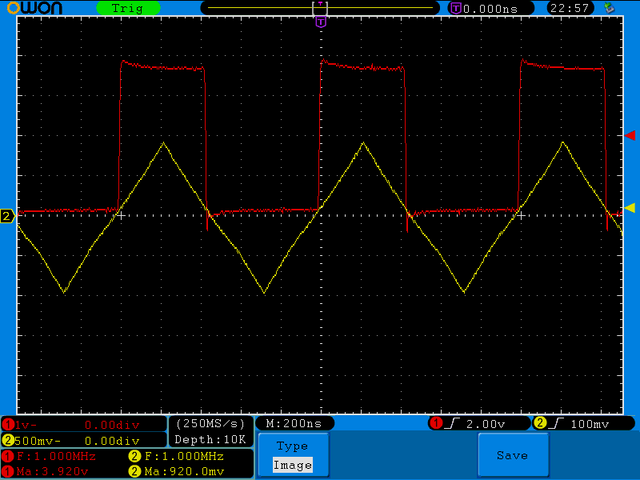Click the USB connection icon by the clock
This screenshot has height=480, width=640.
609,8
